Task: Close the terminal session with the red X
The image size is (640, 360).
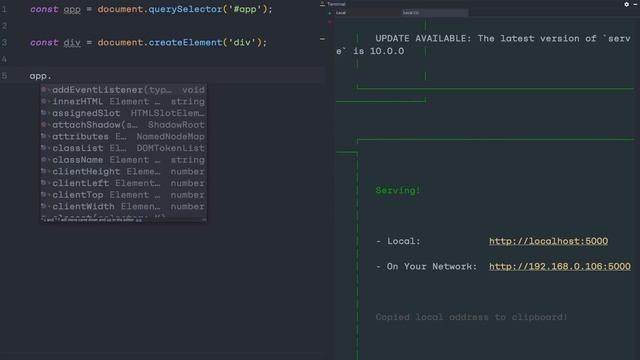Action: click(330, 21)
